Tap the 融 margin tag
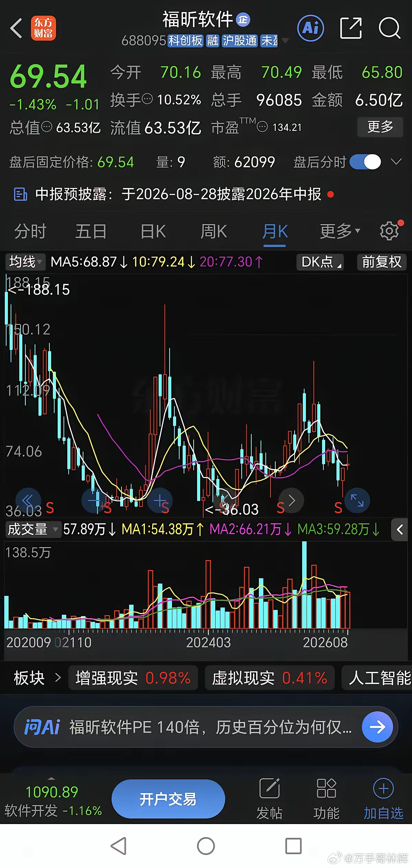This screenshot has height=868, width=412. click(213, 41)
